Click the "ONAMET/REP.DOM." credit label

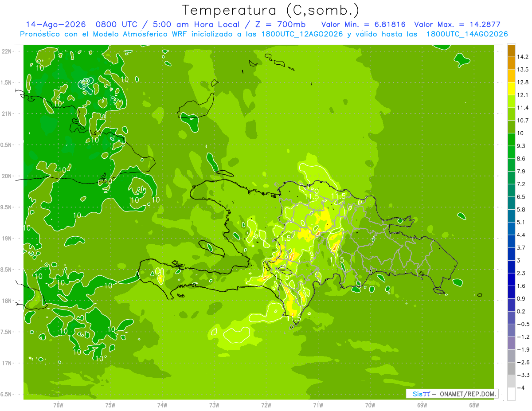[x=467, y=394]
